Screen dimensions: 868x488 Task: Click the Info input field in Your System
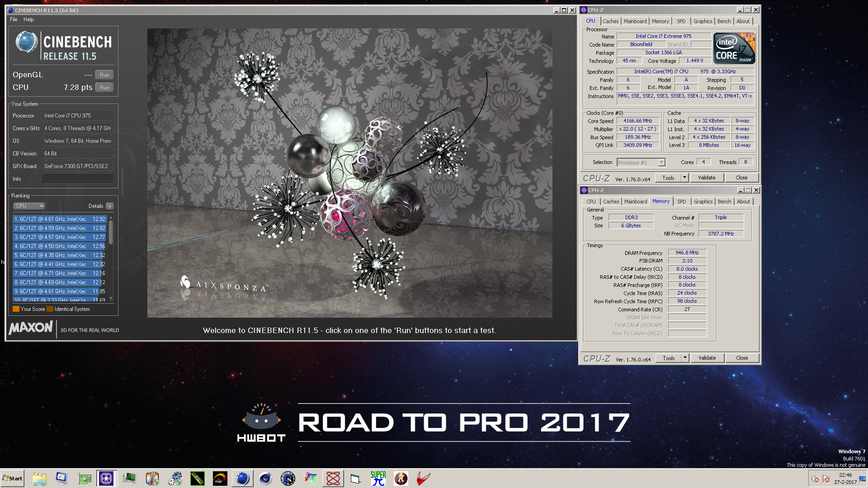tap(78, 179)
